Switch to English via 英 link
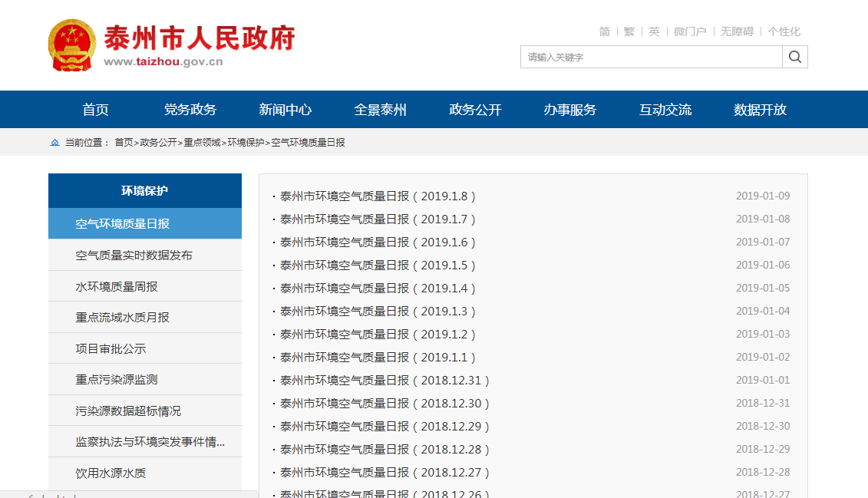Viewport: 868px width, 498px height. [654, 31]
